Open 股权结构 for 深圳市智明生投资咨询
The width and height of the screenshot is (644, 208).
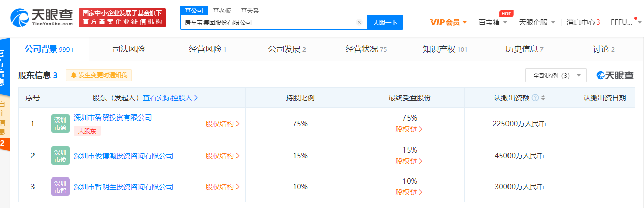(x=222, y=187)
